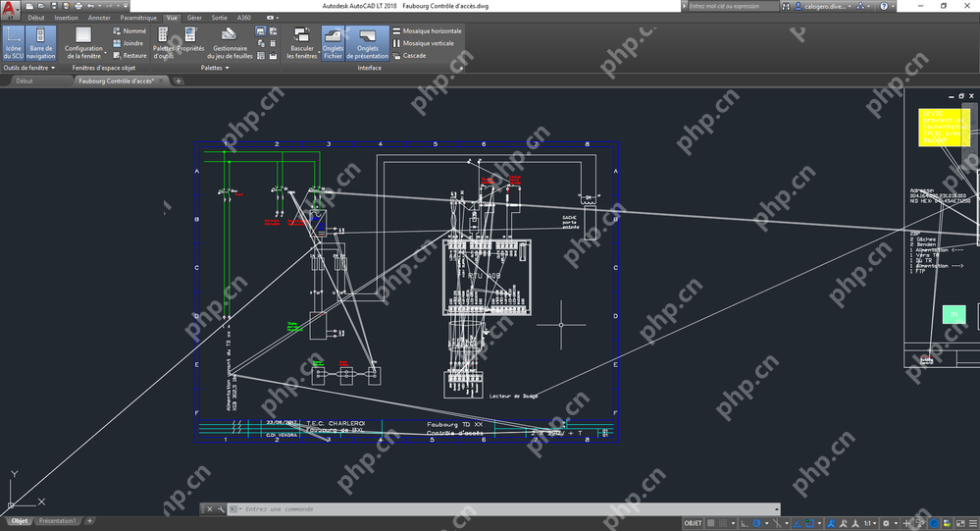
Task: Open the quick-access toolbar customize dropdown
Action: tap(125, 6)
